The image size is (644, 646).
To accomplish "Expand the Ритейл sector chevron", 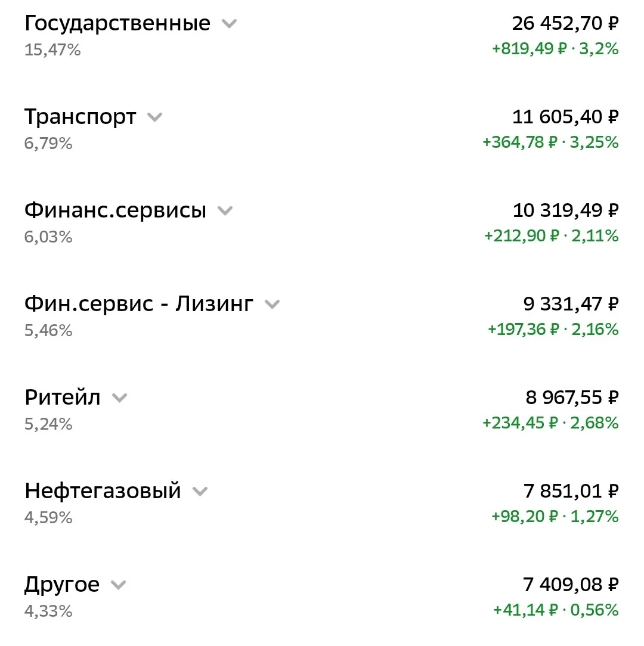I will tap(120, 398).
